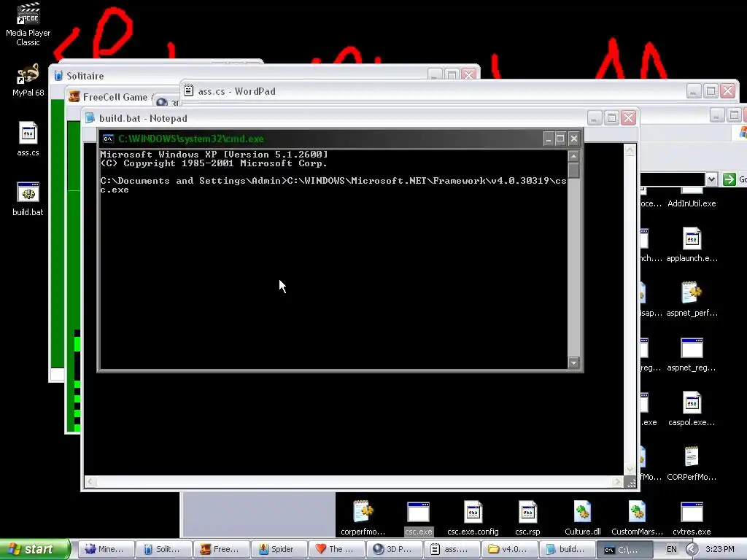Image resolution: width=747 pixels, height=560 pixels.
Task: Switch to the Spider taskbar button
Action: 279,549
